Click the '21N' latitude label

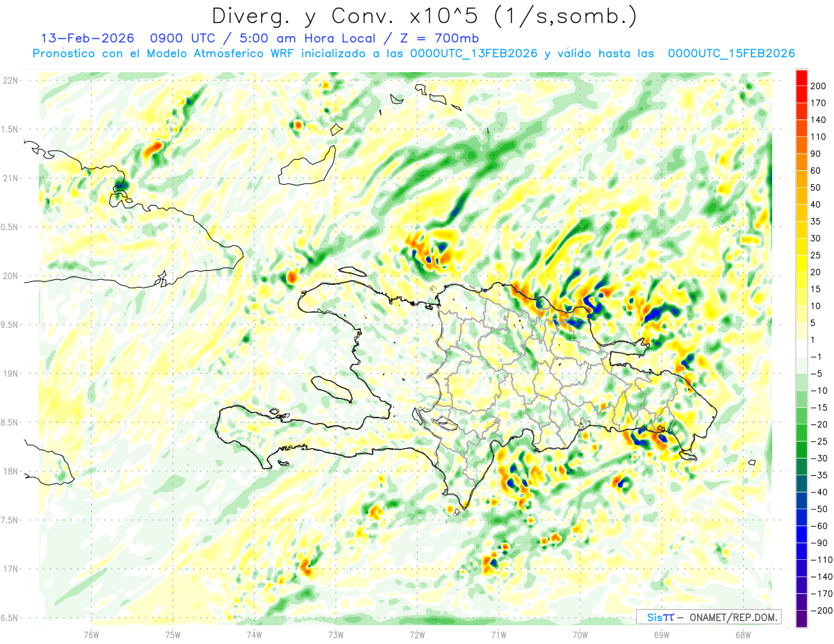[11, 178]
